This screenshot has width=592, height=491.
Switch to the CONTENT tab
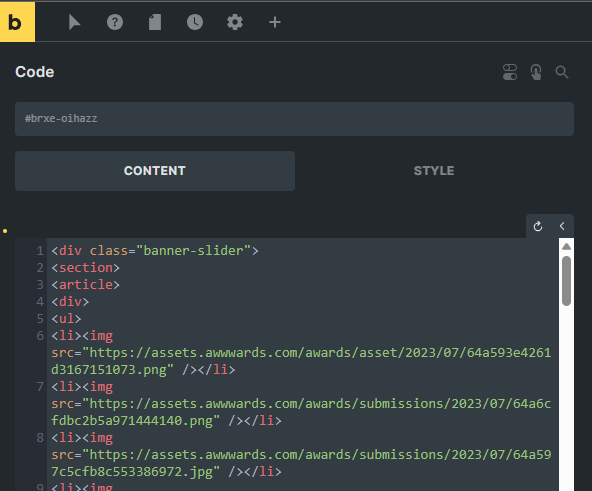coord(155,171)
